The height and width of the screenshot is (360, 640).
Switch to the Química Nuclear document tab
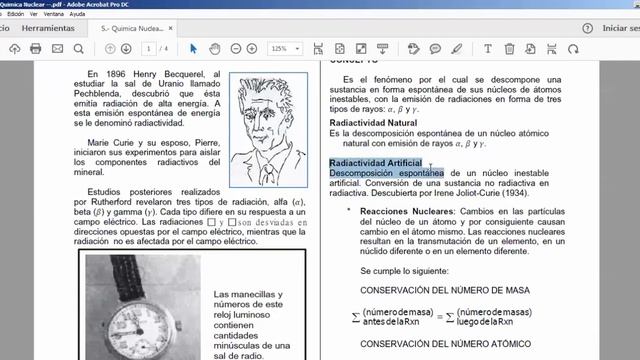coord(132,29)
